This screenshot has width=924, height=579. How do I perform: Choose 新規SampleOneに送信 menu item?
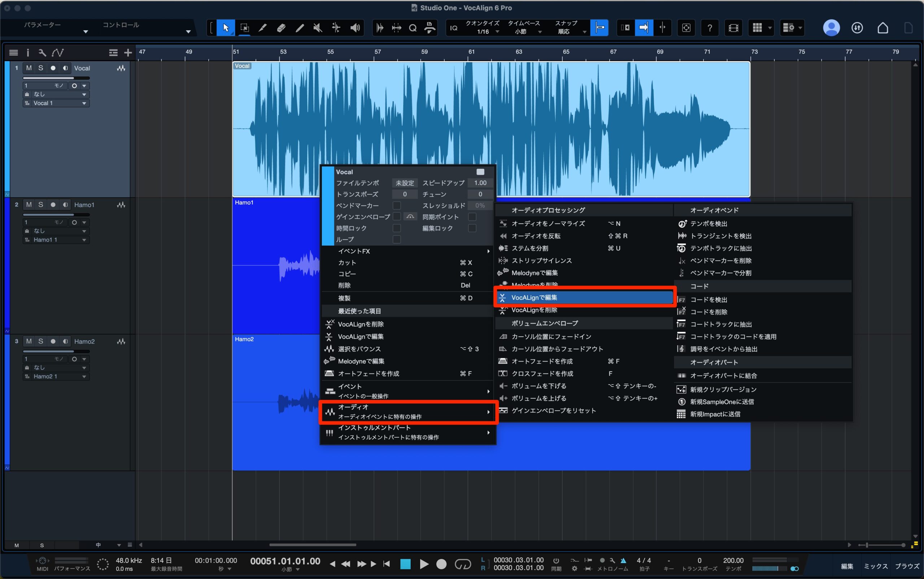(x=763, y=402)
